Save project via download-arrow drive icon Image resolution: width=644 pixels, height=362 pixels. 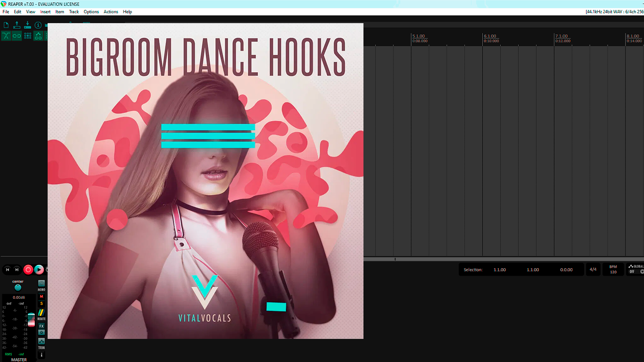27,25
